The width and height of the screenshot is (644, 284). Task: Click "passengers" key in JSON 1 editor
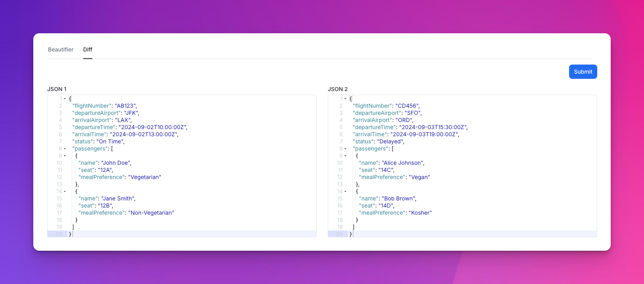pos(90,149)
